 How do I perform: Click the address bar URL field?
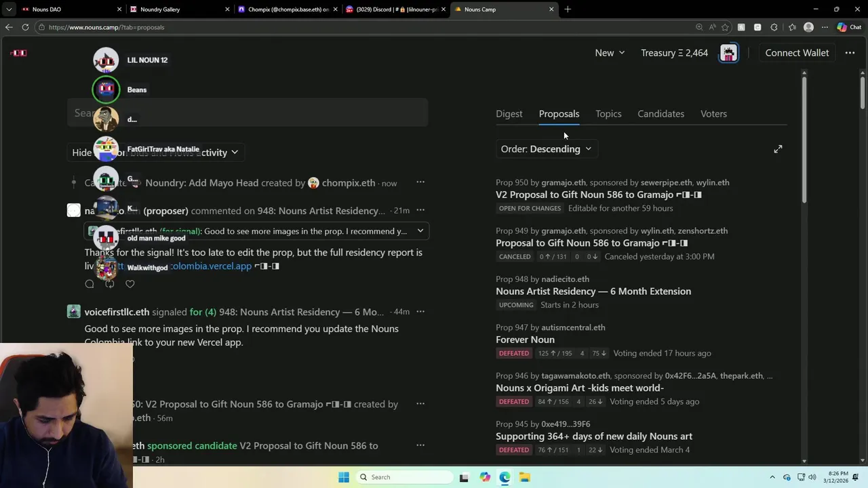coord(366,27)
